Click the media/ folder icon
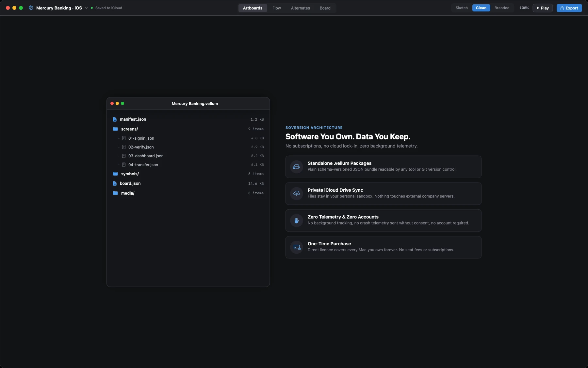Image resolution: width=588 pixels, height=368 pixels. [115, 193]
